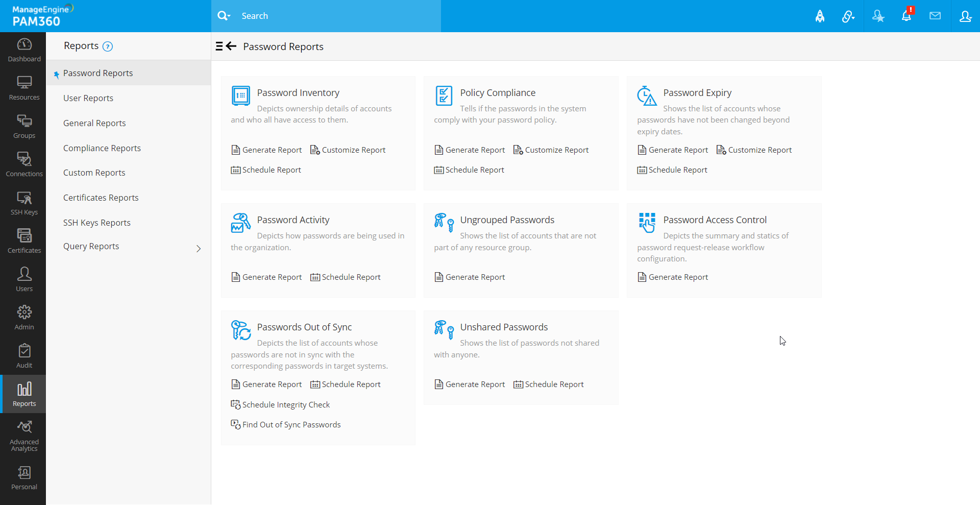
Task: Open the Advanced Analytics section
Action: click(x=24, y=436)
